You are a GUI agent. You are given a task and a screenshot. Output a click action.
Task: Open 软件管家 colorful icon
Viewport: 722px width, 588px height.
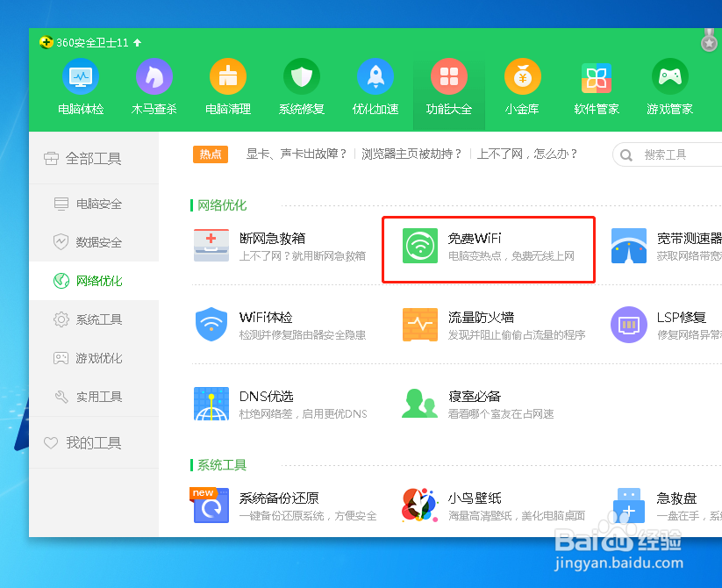click(x=597, y=77)
